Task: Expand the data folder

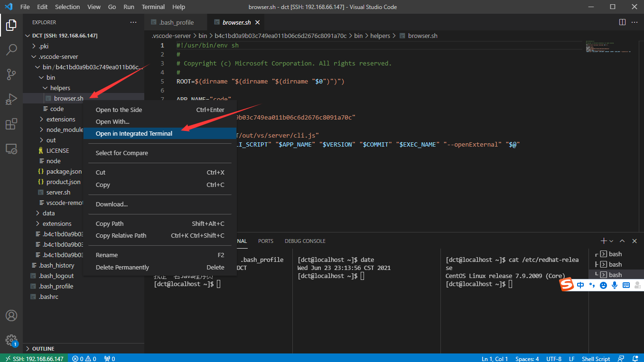Action: (x=48, y=213)
